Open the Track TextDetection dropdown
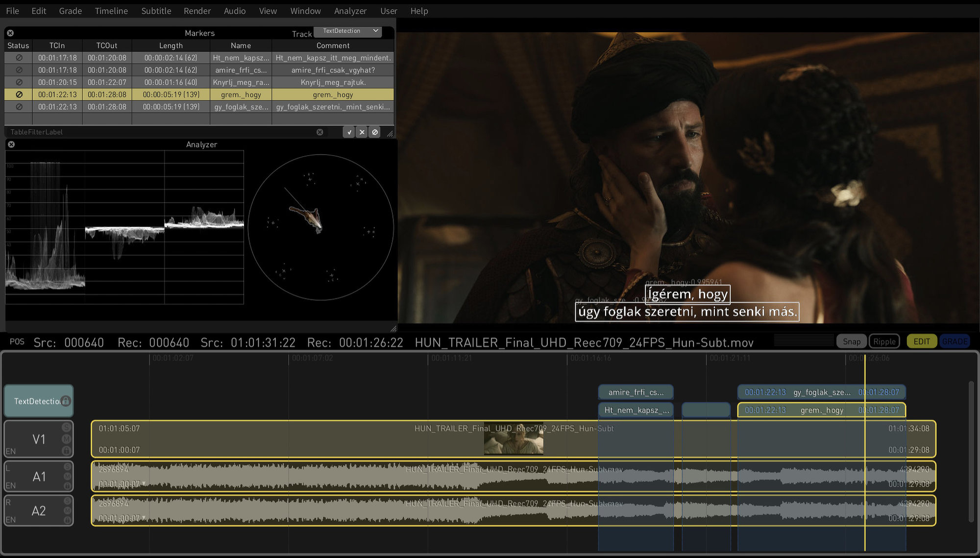 (x=347, y=31)
